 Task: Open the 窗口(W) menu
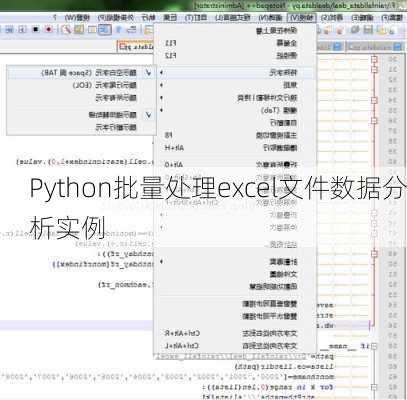77,17
